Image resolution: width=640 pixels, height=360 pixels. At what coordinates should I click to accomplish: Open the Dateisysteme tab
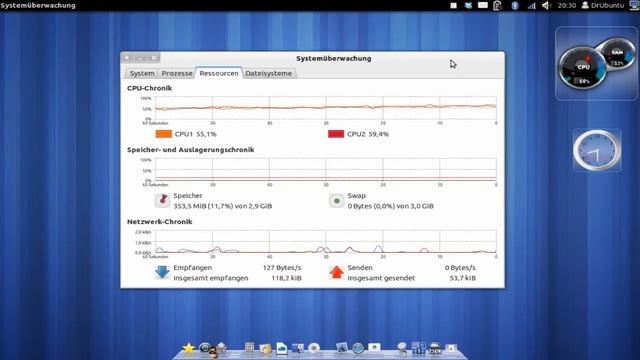point(269,73)
